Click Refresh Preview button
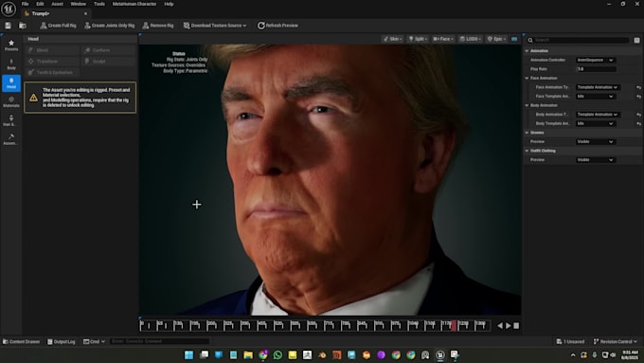 tap(277, 26)
